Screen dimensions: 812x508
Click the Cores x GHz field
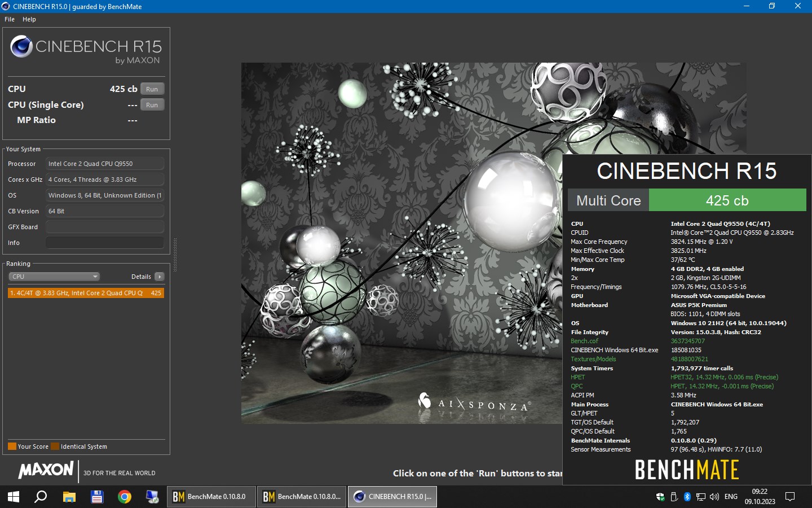tap(105, 179)
